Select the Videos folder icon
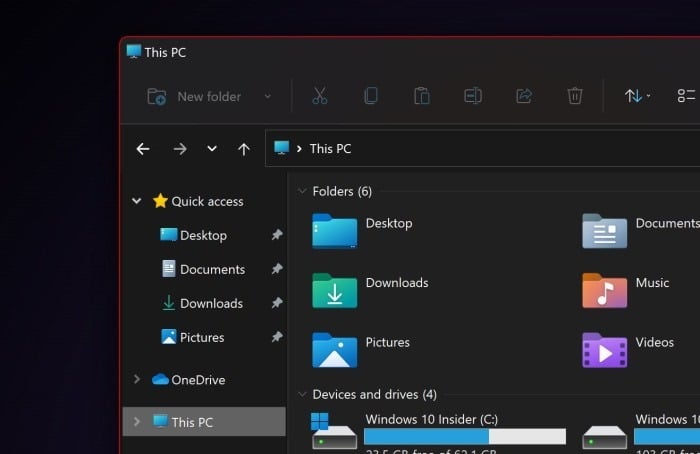700x454 pixels. pyautogui.click(x=604, y=350)
